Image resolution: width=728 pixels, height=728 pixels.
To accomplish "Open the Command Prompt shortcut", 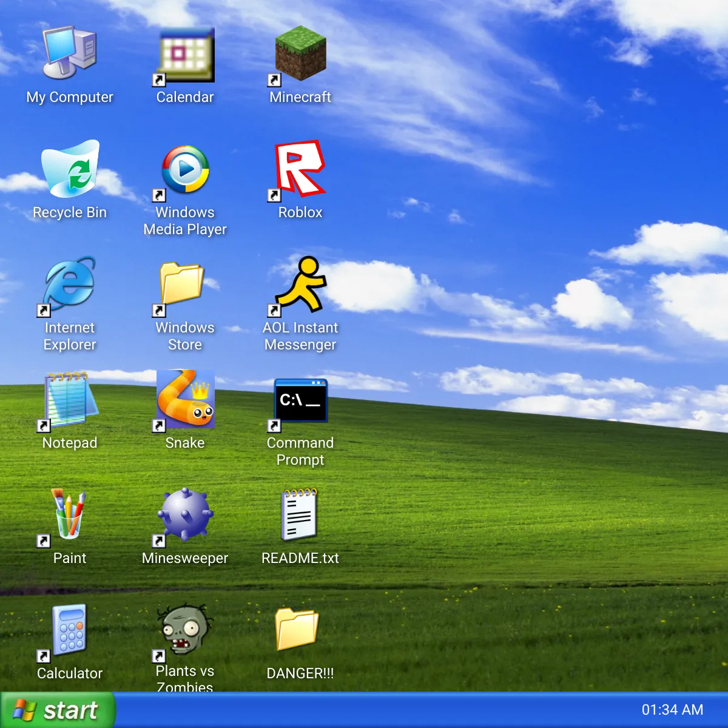I will click(300, 399).
